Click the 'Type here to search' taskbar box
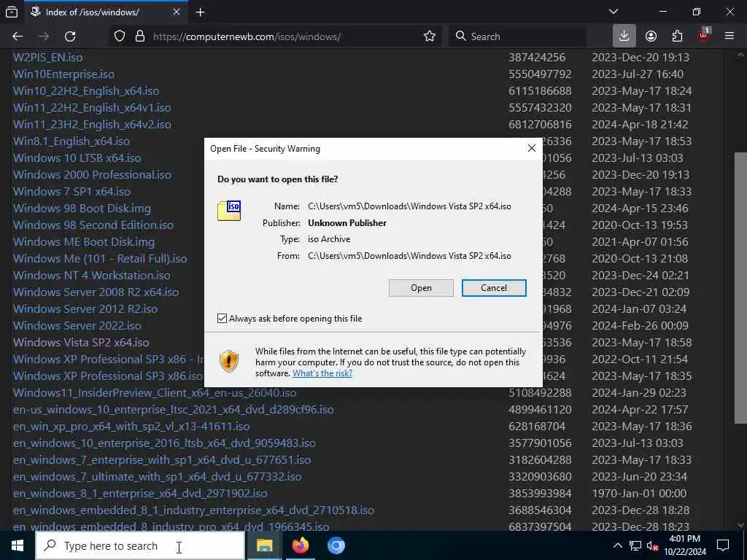This screenshot has width=747, height=560. coord(140,545)
